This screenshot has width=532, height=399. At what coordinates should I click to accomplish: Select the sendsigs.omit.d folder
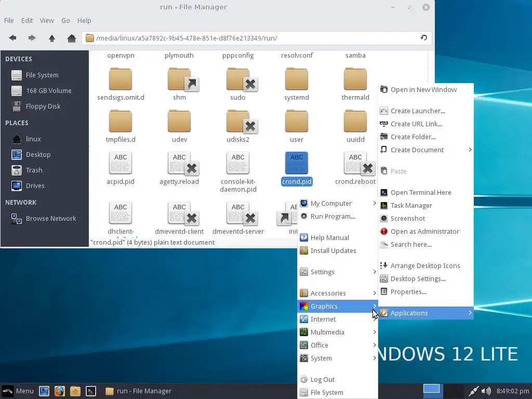pos(121,84)
